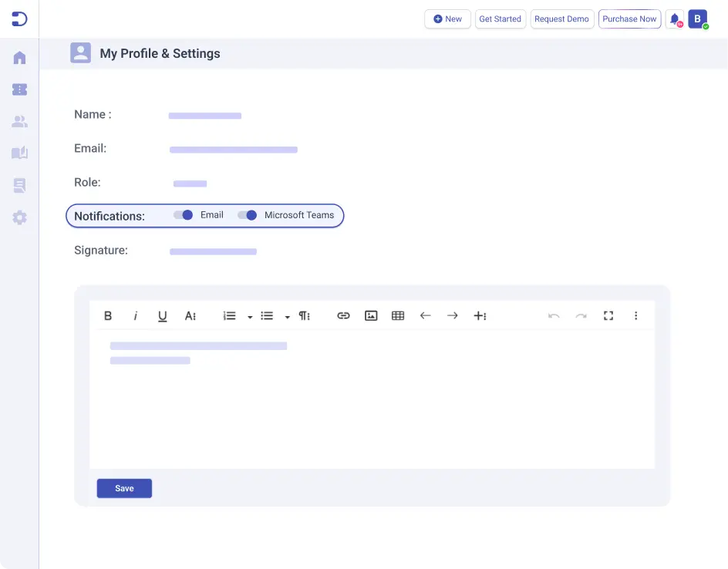Disable Microsoft Teams notifications toggle
The width and height of the screenshot is (728, 569).
[x=248, y=215]
